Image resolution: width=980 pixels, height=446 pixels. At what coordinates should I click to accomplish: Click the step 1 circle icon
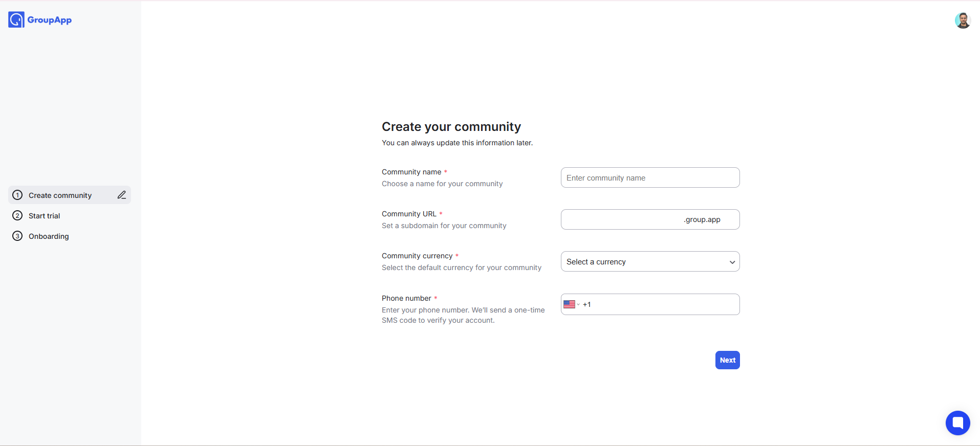(x=17, y=195)
